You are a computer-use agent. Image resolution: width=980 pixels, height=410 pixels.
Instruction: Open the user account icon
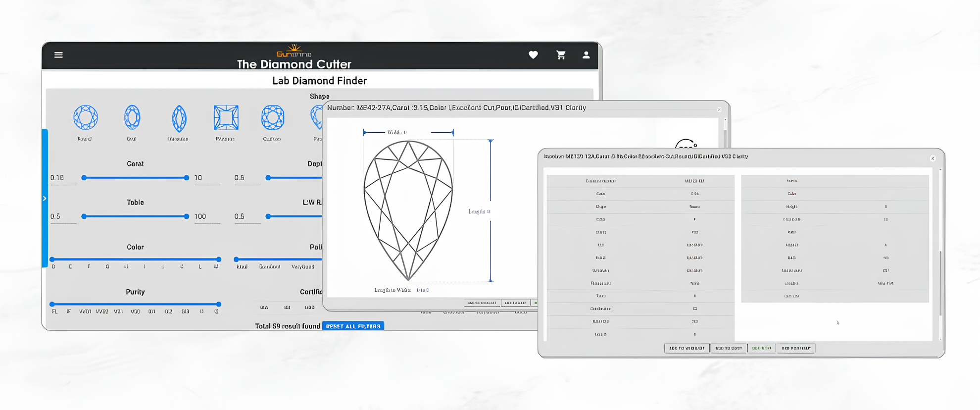coord(586,55)
